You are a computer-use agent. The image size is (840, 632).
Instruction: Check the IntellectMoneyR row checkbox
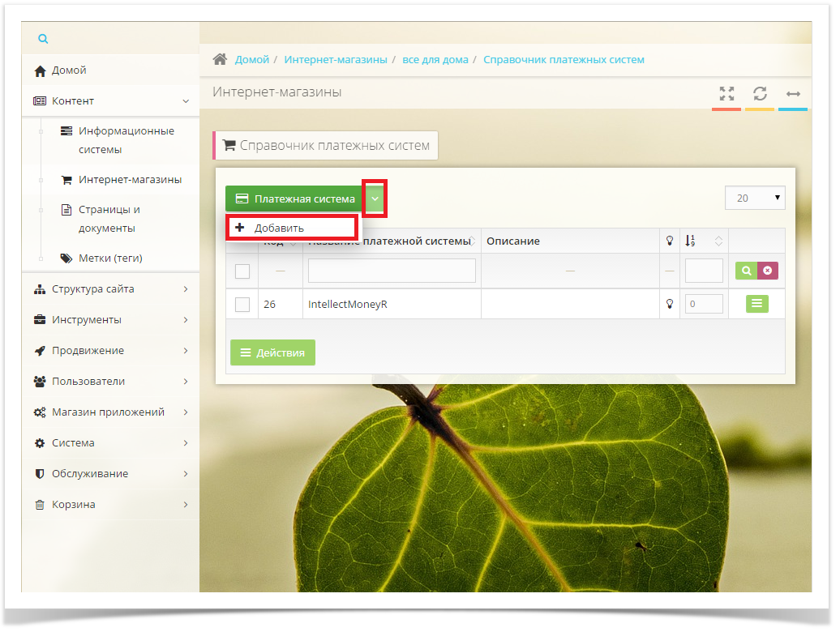click(242, 305)
